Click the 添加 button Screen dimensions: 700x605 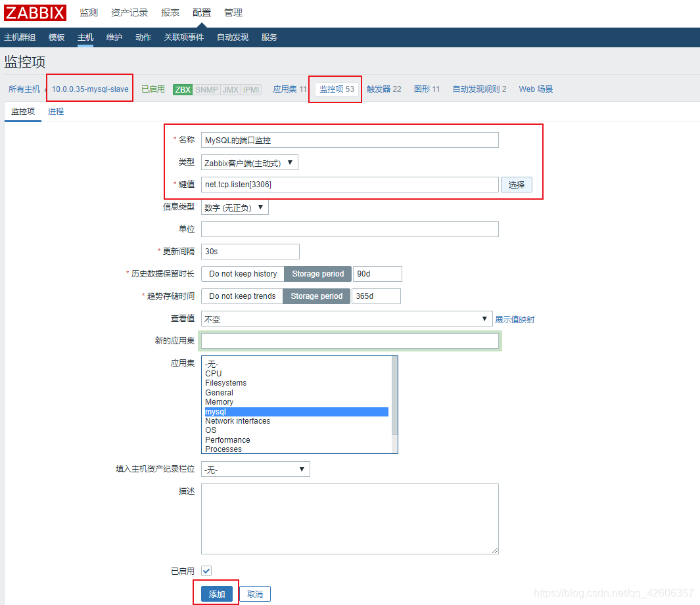click(x=216, y=594)
